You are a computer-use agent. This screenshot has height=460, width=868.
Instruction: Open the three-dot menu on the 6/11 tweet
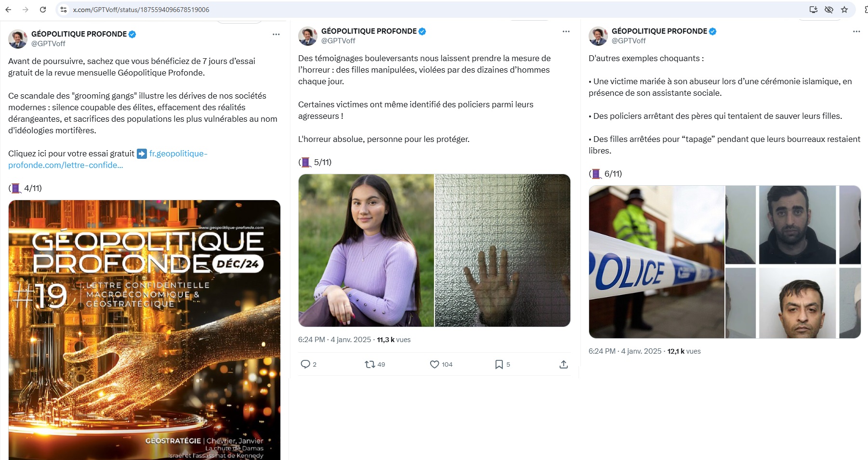(856, 31)
